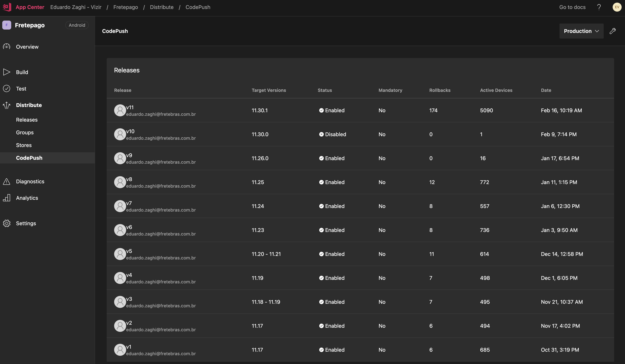
Task: Click the Build play icon
Action: (7, 72)
